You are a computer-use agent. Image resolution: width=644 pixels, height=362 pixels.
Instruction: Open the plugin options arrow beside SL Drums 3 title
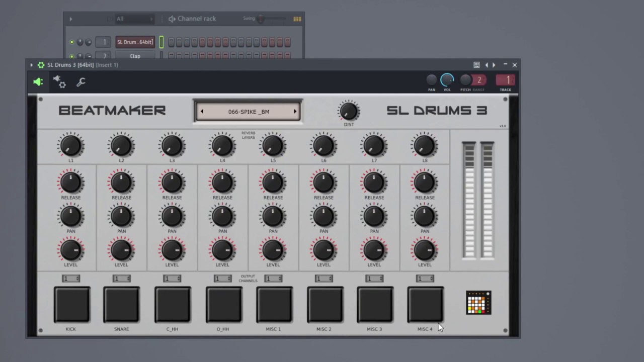tap(31, 65)
